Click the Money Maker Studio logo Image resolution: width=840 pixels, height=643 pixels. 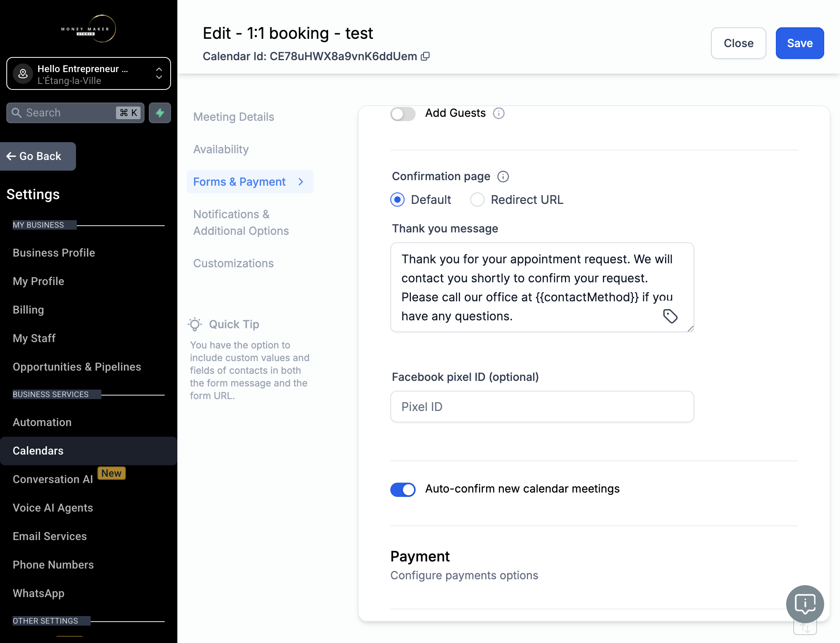click(x=89, y=29)
